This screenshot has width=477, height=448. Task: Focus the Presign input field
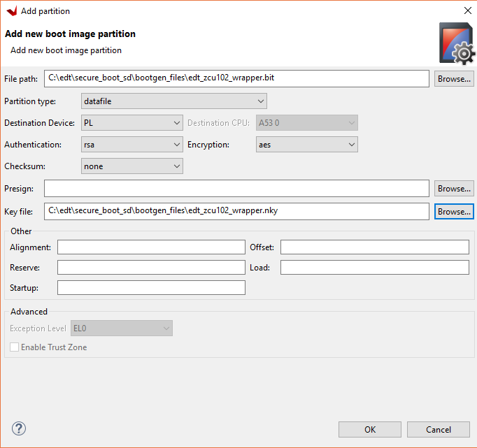point(236,189)
